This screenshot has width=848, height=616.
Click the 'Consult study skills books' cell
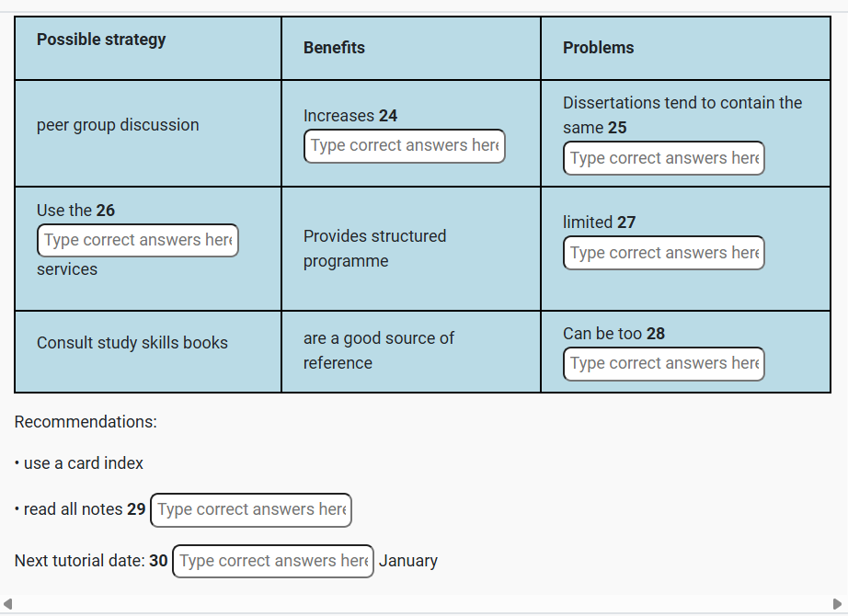click(x=132, y=343)
